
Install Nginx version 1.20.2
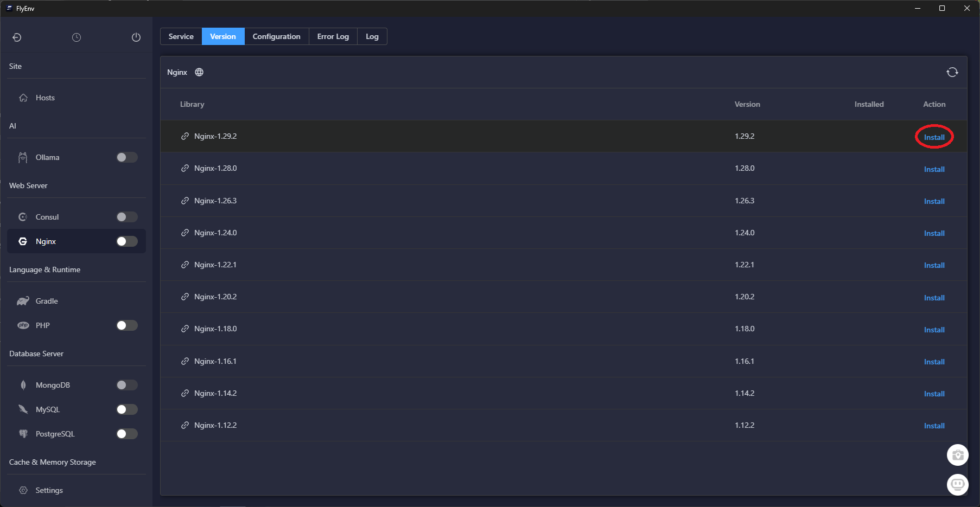pos(934,298)
